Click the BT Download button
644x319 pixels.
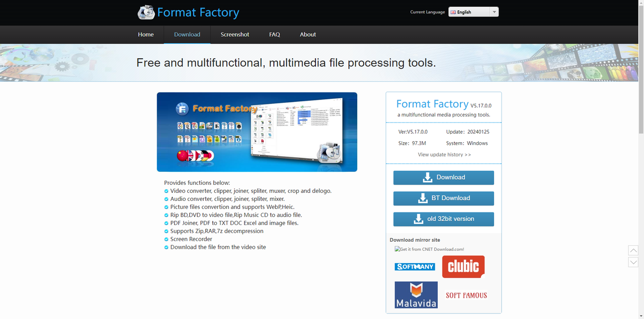click(x=444, y=198)
